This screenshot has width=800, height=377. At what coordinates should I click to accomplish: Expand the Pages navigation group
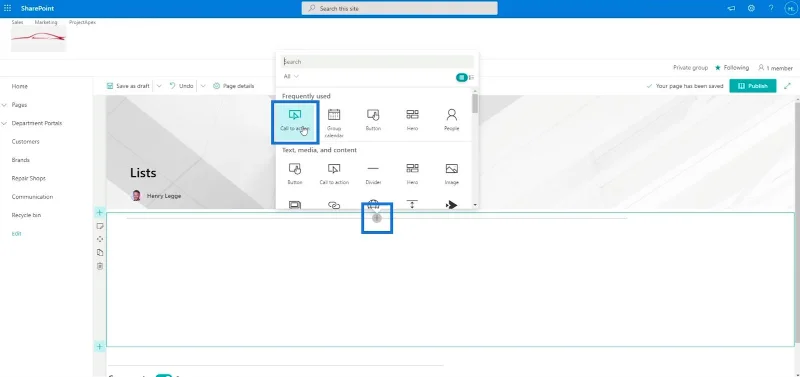pos(5,105)
